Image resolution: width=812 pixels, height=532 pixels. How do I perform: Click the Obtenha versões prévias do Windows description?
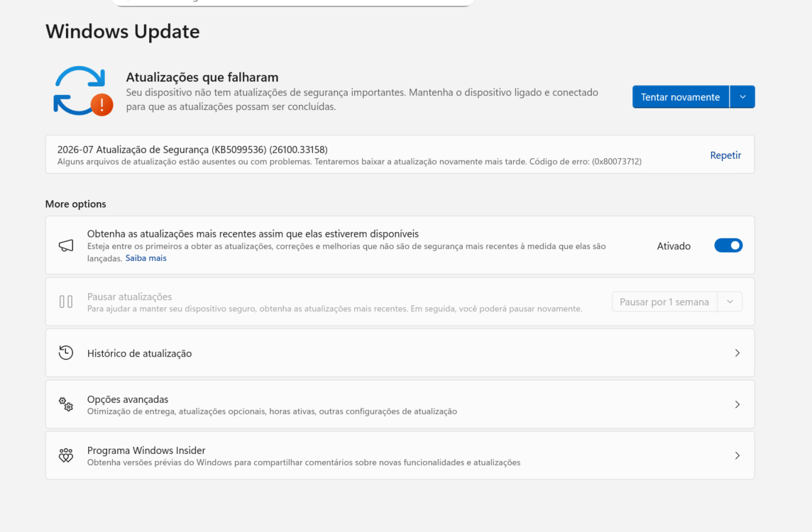(304, 462)
